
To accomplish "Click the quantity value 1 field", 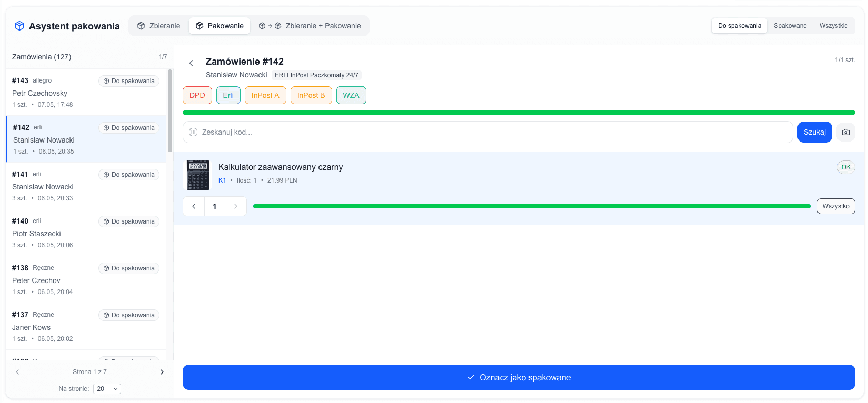I will [x=215, y=206].
